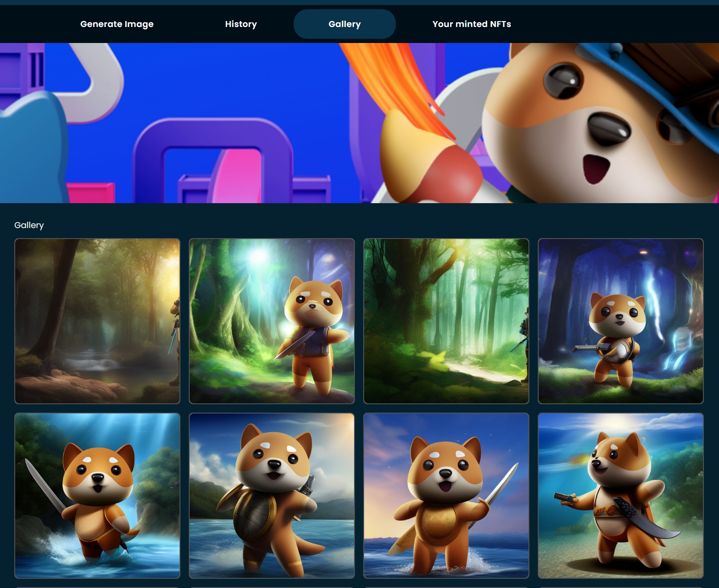Select the dog in purple vest image

(x=272, y=321)
